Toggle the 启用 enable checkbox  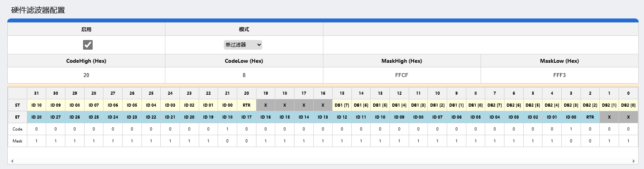(x=88, y=45)
